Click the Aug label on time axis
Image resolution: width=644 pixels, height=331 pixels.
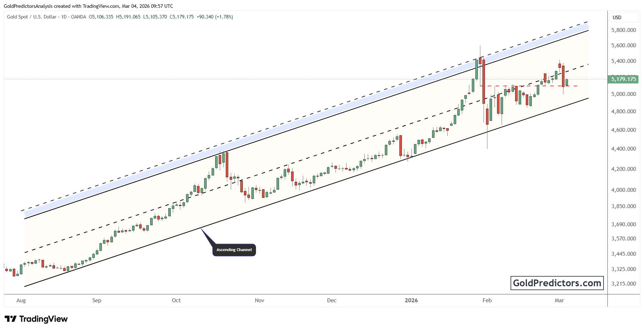pyautogui.click(x=21, y=300)
